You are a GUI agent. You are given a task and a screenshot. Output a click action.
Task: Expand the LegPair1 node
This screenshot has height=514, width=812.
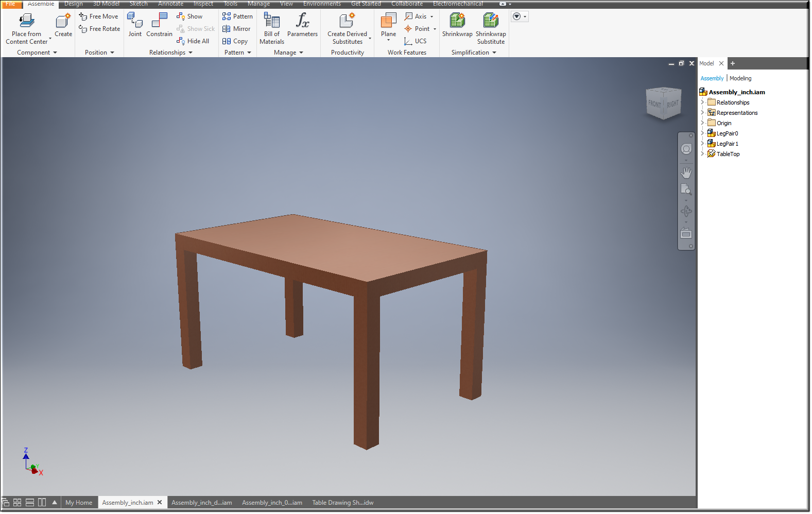[x=702, y=144]
